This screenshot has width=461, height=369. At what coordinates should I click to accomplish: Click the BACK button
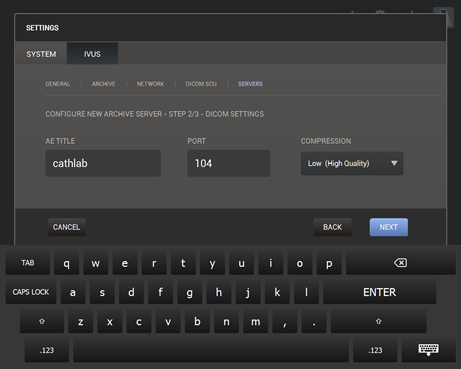click(332, 227)
